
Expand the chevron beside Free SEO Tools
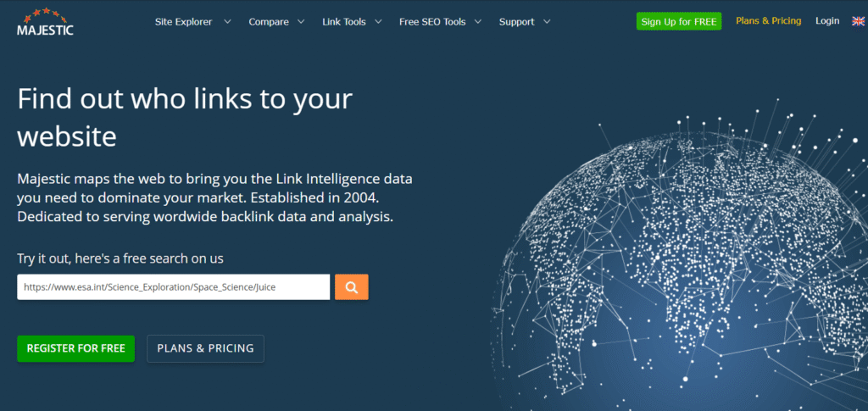click(478, 22)
